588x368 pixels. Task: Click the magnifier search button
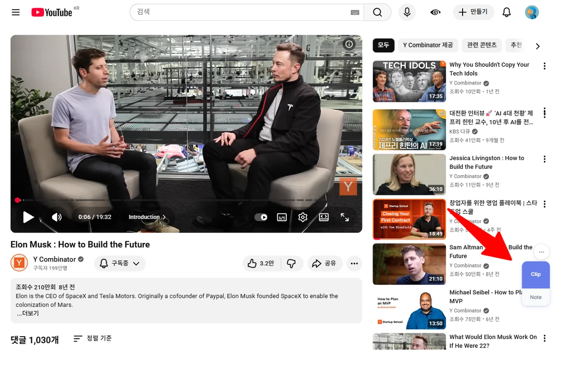(377, 12)
